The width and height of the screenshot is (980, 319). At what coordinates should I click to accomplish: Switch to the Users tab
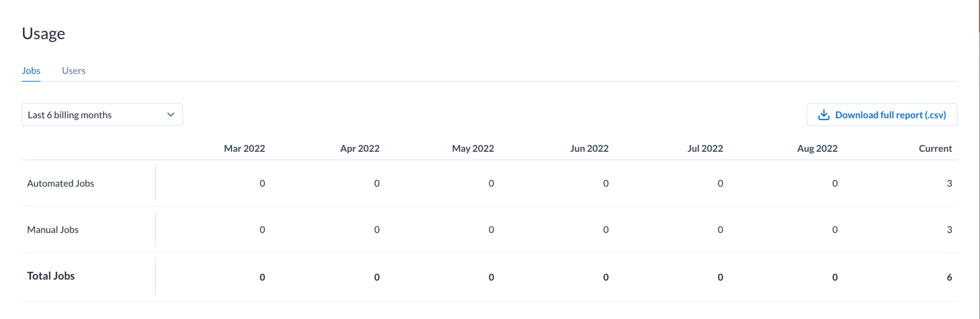pos(73,71)
